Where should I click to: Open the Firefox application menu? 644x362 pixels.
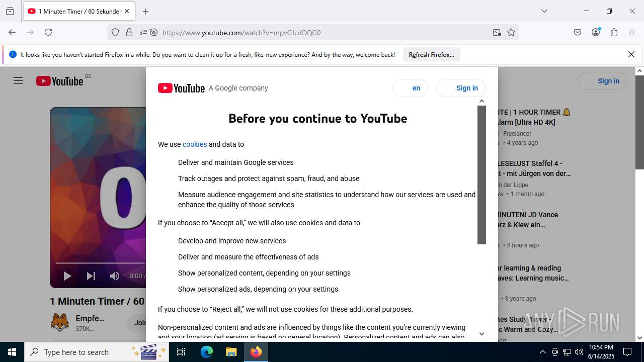[632, 32]
